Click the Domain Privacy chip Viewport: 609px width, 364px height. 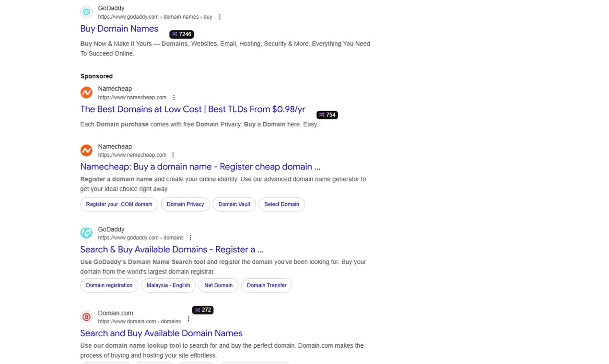coord(185,204)
